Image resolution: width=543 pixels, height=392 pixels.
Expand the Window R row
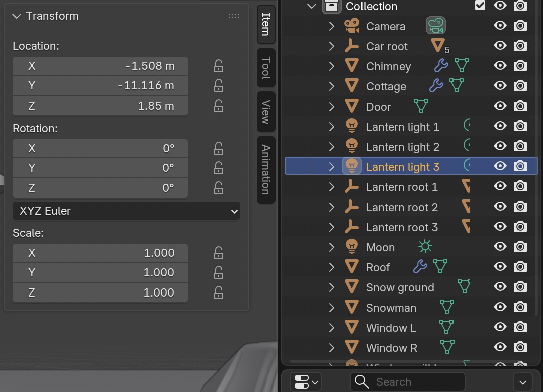[x=331, y=347]
